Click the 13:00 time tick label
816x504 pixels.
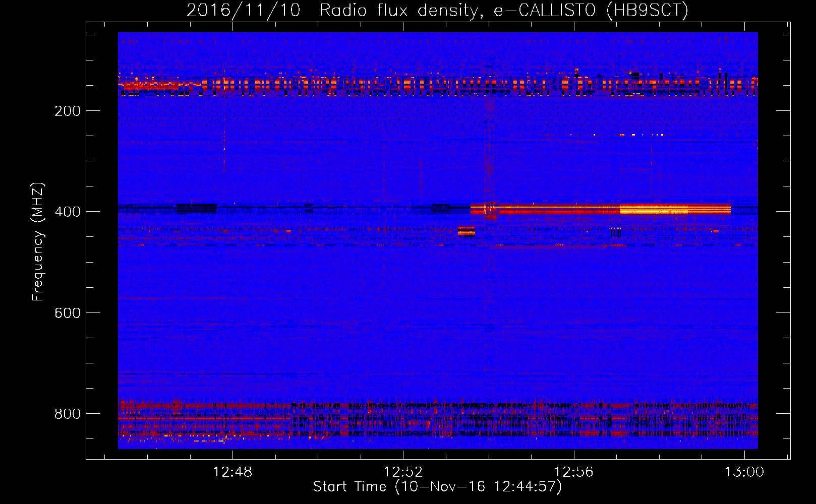744,472
